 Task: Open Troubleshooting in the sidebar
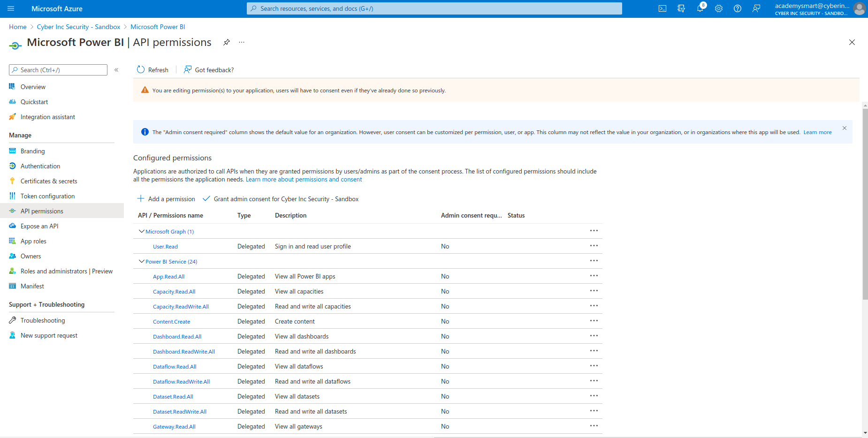coord(43,320)
